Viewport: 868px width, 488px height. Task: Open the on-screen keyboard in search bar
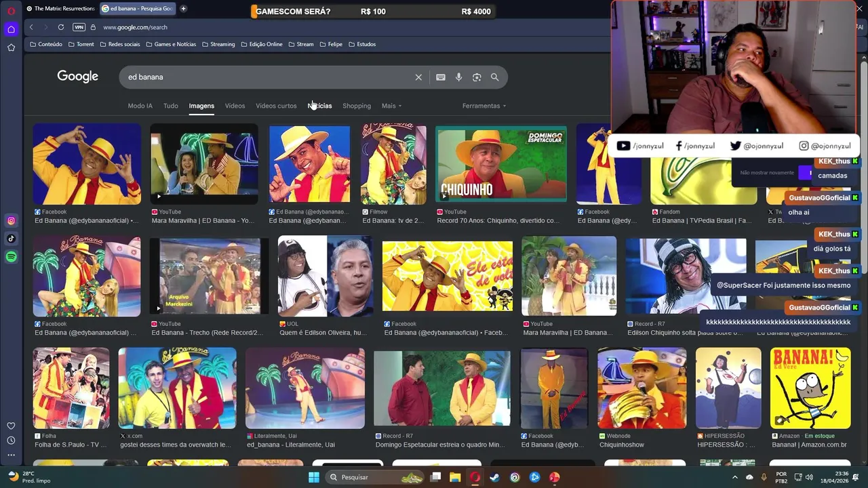pyautogui.click(x=441, y=77)
